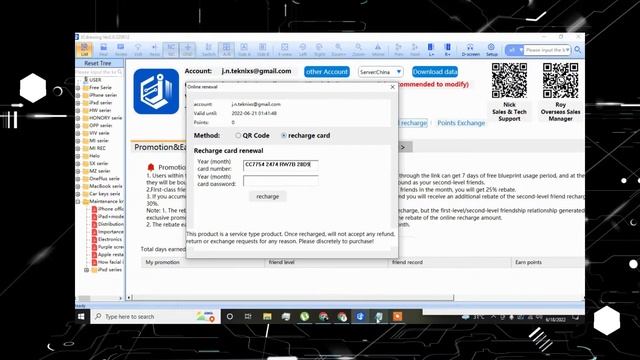Open the Server:China dropdown
Image resolution: width=640 pixels, height=360 pixels.
pos(381,72)
